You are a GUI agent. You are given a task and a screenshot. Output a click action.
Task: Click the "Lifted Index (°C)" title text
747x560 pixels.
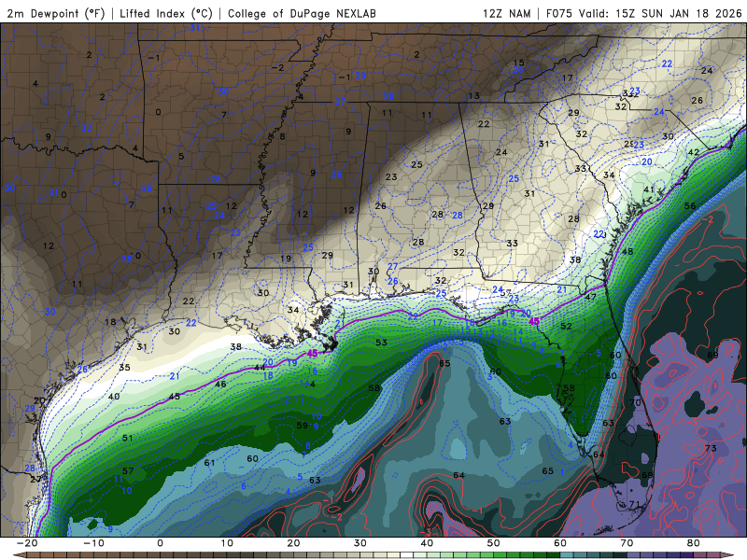[x=166, y=13]
